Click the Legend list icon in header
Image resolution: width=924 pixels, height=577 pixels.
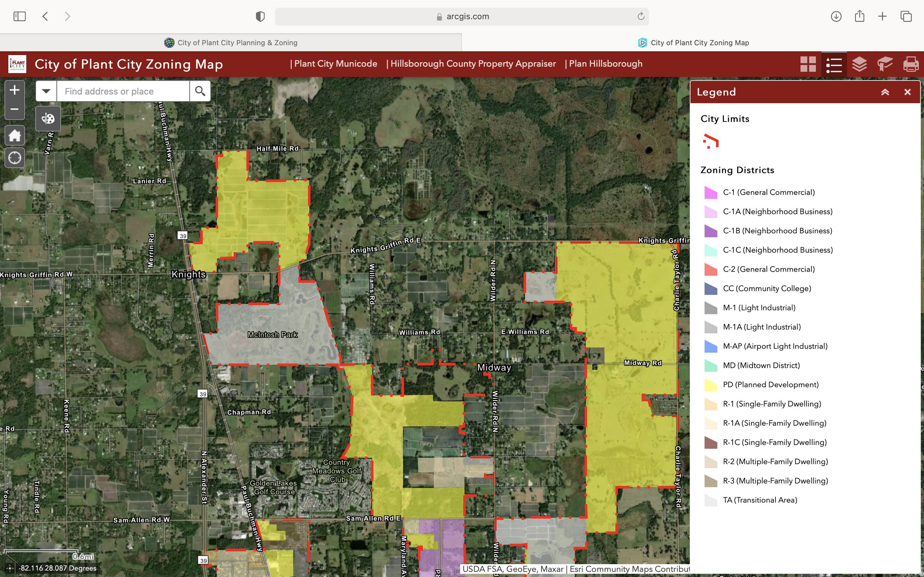[x=834, y=64]
